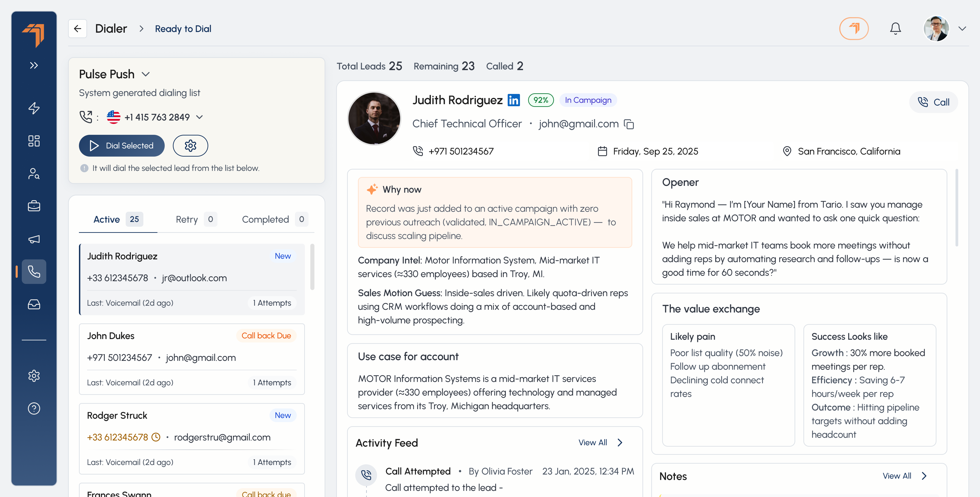
Task: Switch to the Active tab
Action: [118, 220]
